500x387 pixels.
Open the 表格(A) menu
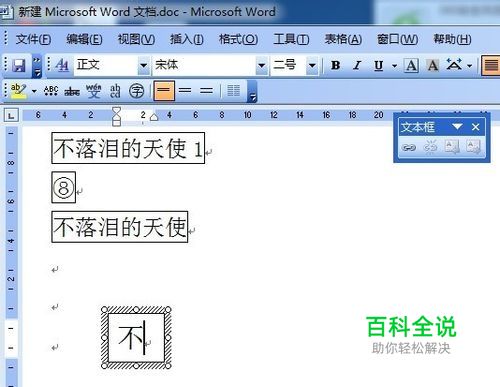tap(343, 39)
